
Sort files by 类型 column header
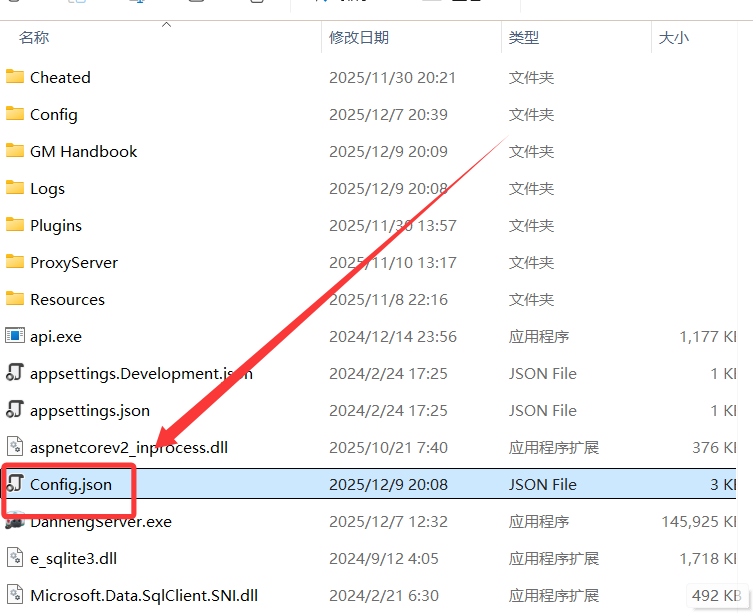[x=524, y=38]
